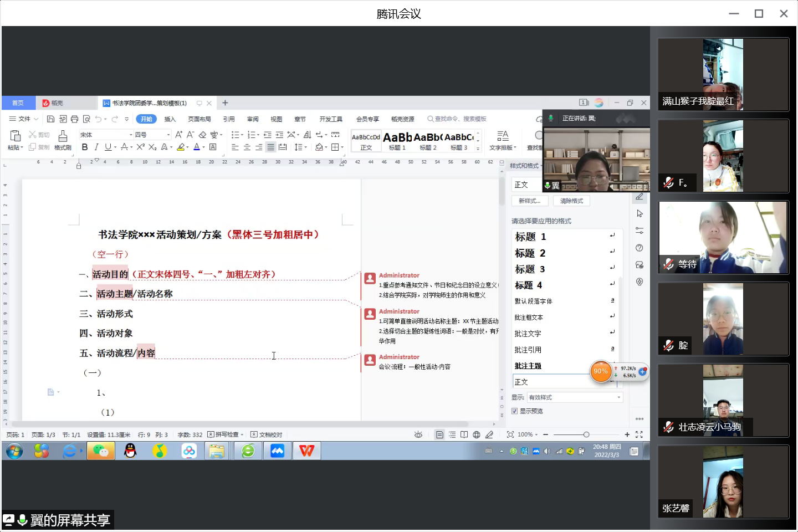
Task: Click the save icon in quick access toolbar
Action: tap(50, 119)
